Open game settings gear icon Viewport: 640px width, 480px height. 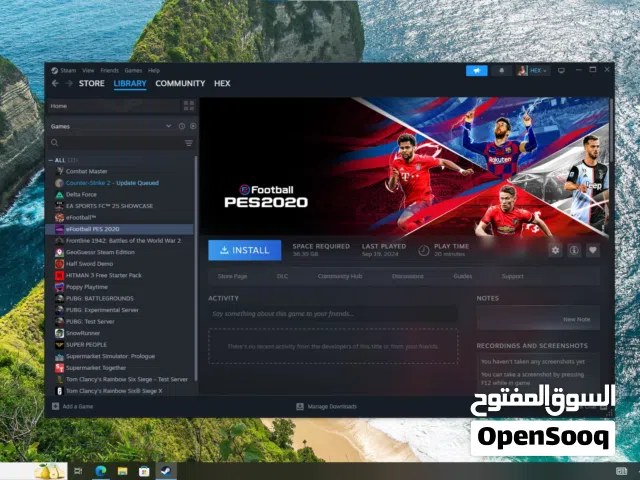[x=555, y=250]
